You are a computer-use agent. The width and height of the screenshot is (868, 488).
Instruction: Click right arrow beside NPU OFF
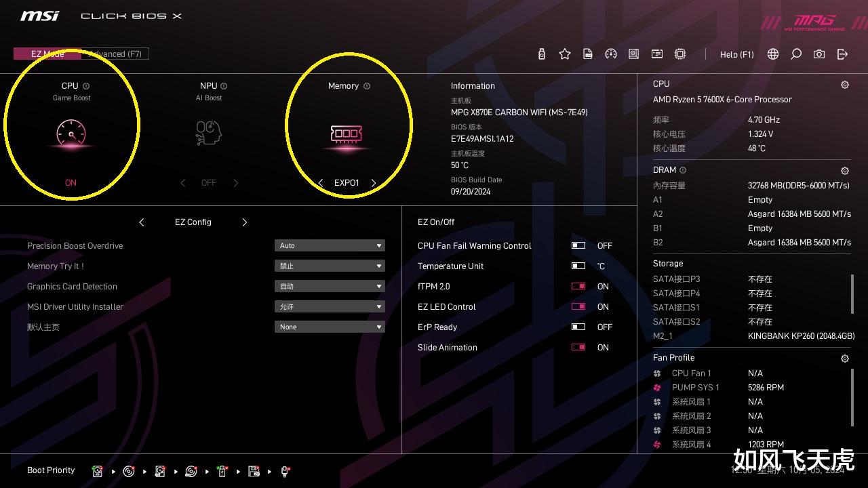pyautogui.click(x=236, y=183)
